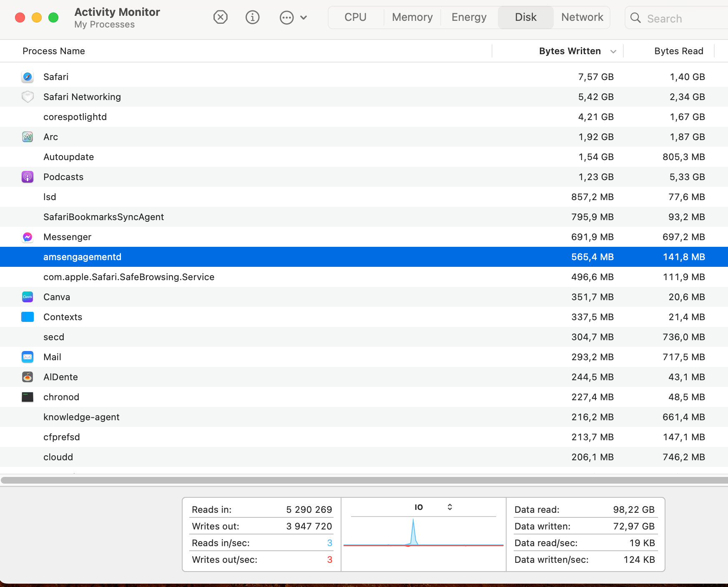Select the knowledge-agent process row
Screen dimensions: 728x587
pyautogui.click(x=364, y=417)
